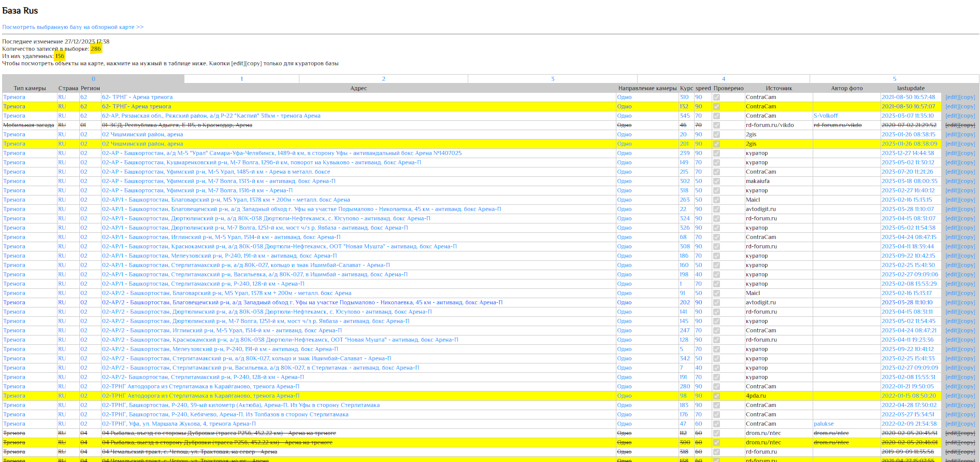Screen dimensions: 980x462
Task: Toggle the Проверено checkbox in the palukse row
Action: click(x=716, y=424)
